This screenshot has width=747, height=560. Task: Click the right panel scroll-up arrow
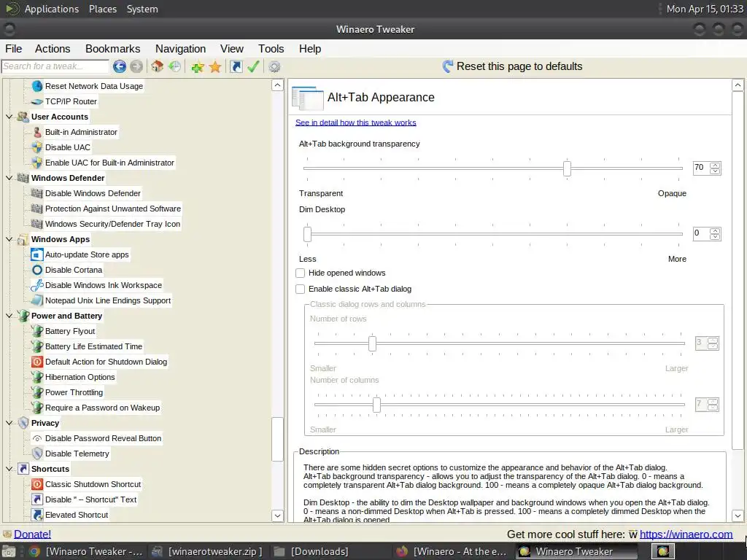(x=738, y=85)
